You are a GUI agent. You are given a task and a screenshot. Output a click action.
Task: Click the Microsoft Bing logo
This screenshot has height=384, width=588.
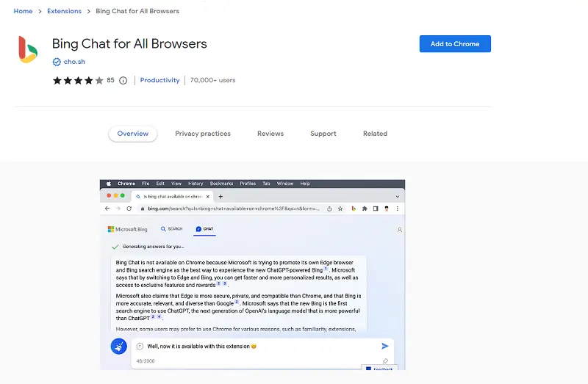(x=127, y=229)
